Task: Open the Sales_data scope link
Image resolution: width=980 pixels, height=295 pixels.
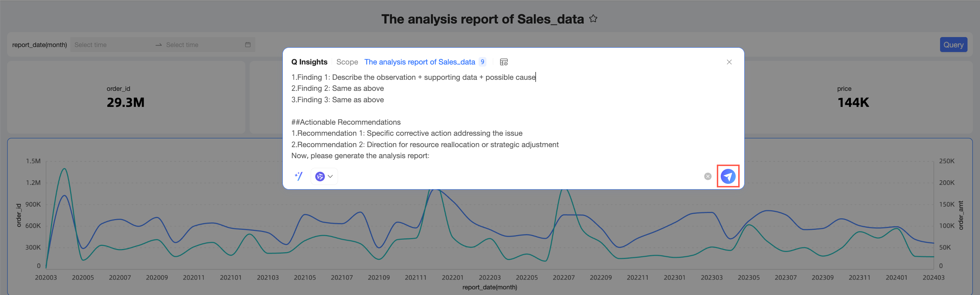Action: click(419, 62)
